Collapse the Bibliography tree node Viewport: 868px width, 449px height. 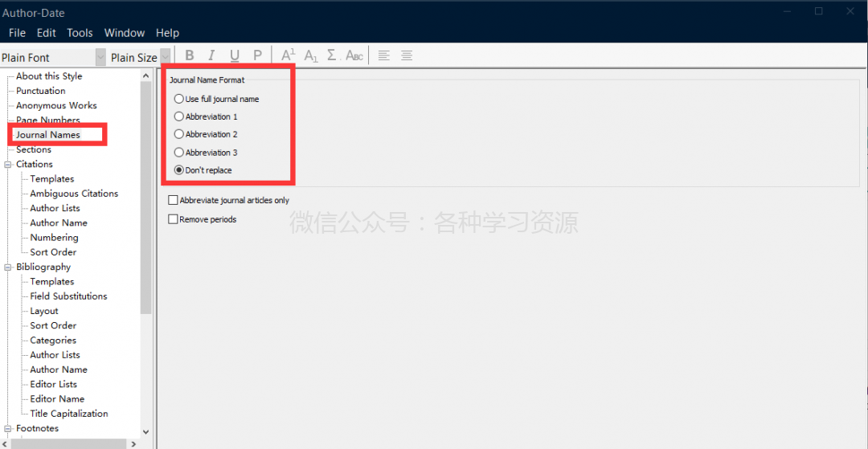8,267
